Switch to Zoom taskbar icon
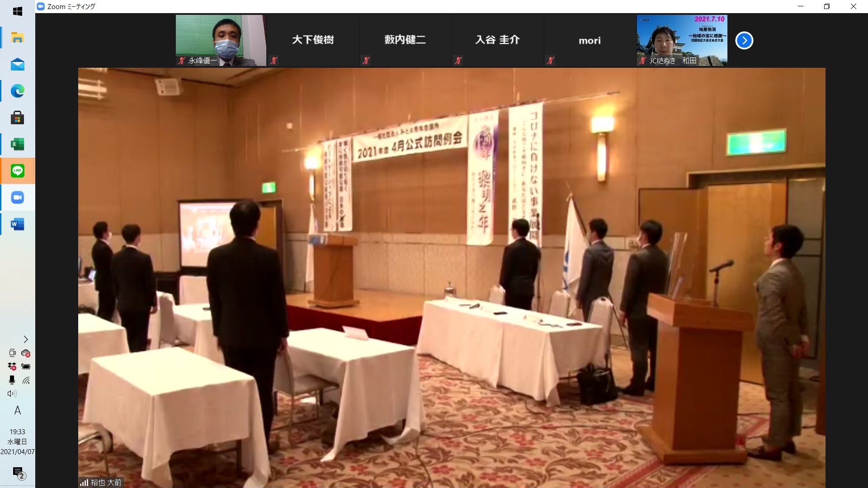This screenshot has height=488, width=868. point(18,197)
